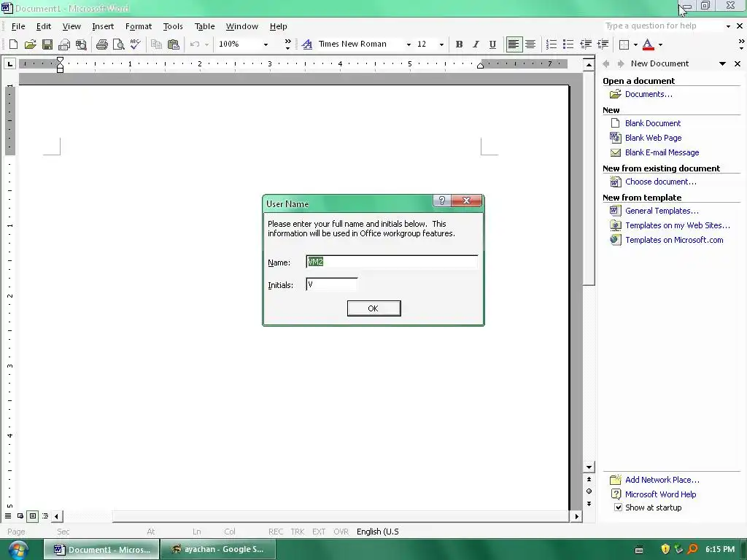Run the Spelling and Grammar check icon
Screen dimensions: 747x560
point(135,44)
